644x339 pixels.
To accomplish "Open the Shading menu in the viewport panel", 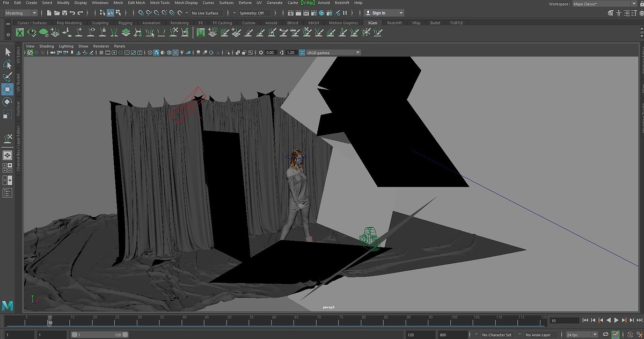I will point(47,46).
